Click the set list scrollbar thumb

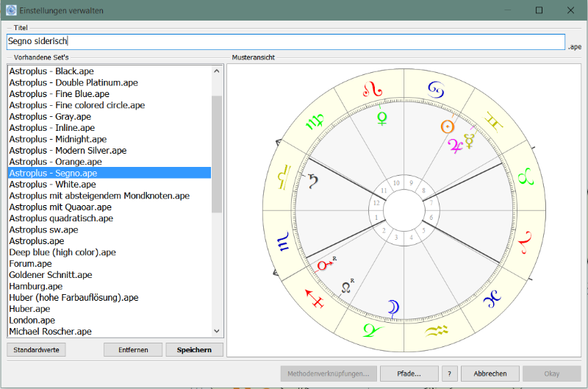tap(217, 154)
